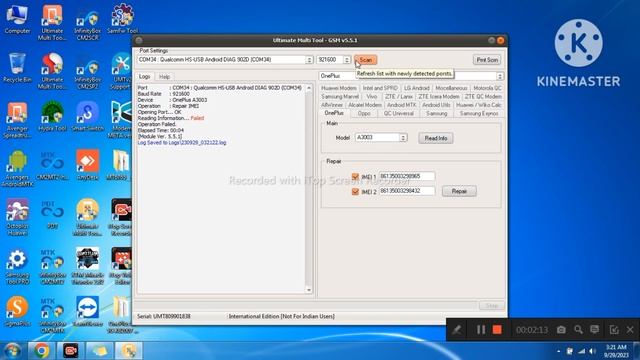Take a screenshot with the recorder camera icon
Viewport: 640px width, 360px height.
tap(561, 329)
